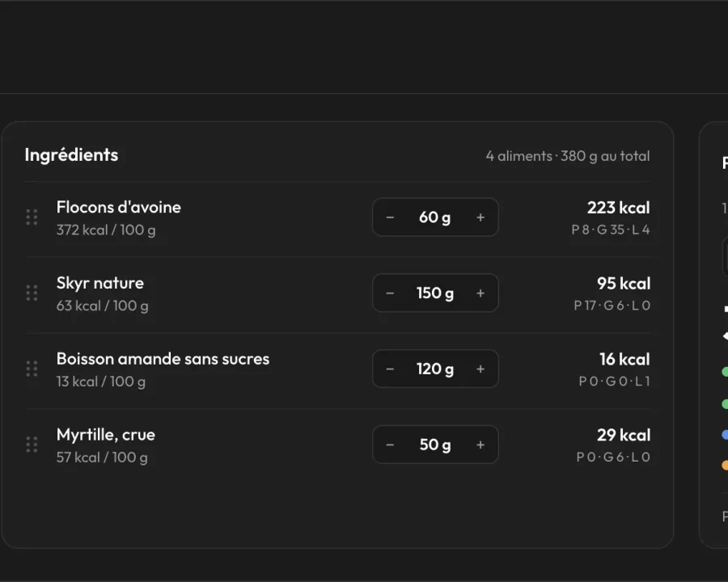
Task: Edit the 150 g quantity field
Action: coord(435,293)
